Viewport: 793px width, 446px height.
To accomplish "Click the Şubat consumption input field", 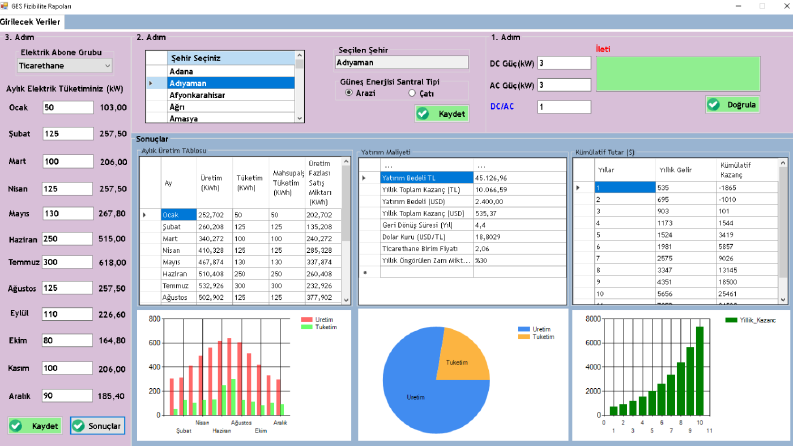I will (68, 134).
